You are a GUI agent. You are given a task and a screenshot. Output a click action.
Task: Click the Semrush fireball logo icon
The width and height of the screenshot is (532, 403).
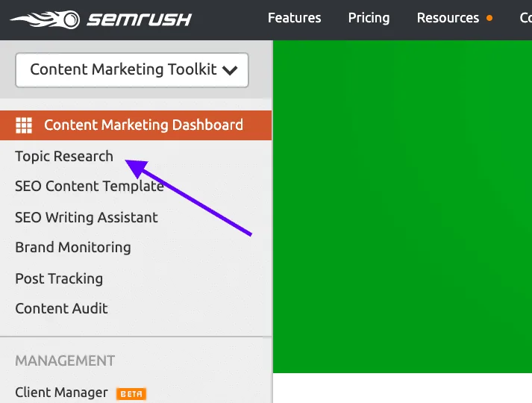coord(46,19)
